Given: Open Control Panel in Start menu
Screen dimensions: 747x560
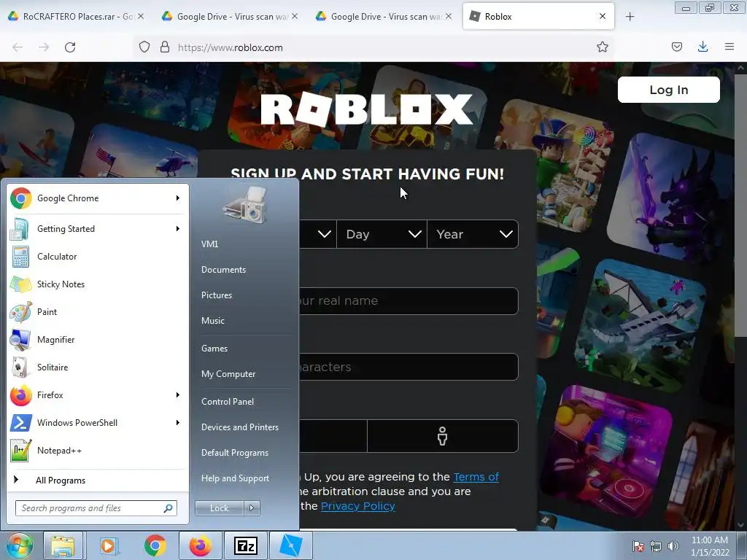Looking at the screenshot, I should click(228, 402).
